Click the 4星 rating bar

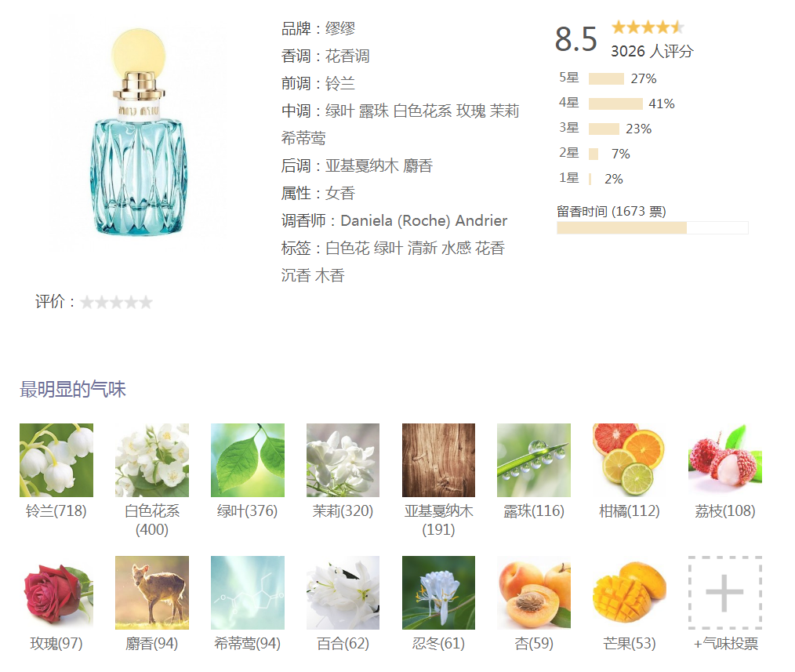pyautogui.click(x=615, y=104)
